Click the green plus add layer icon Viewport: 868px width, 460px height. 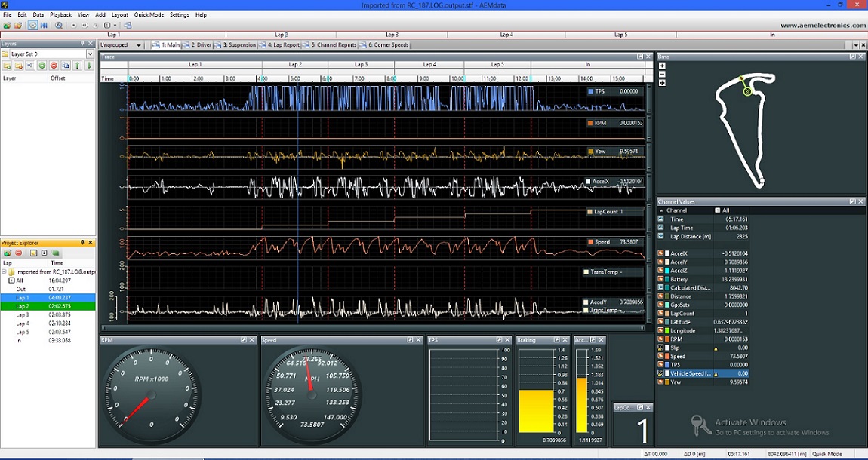(42, 66)
